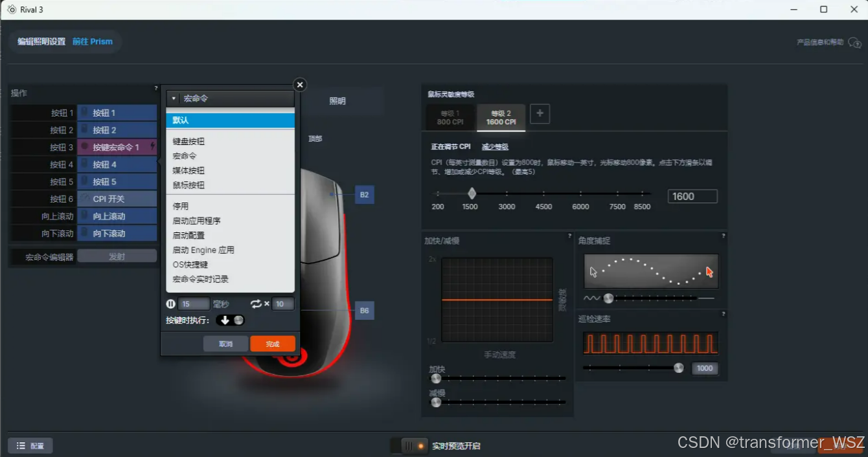Open the 配置 list button
Viewport: 868px width, 457px height.
coord(30,446)
